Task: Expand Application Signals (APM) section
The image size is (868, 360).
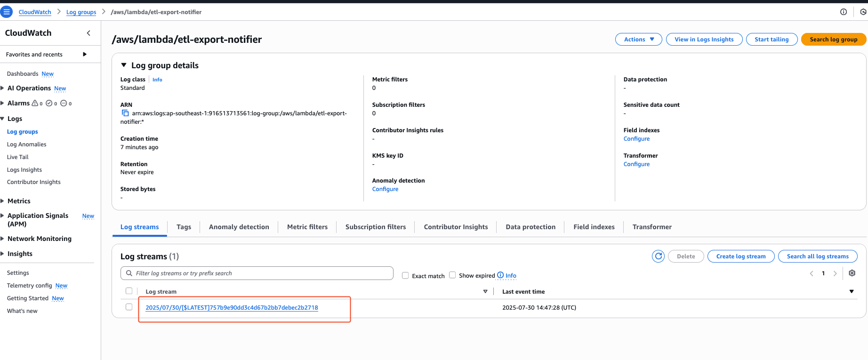Action: [2, 216]
